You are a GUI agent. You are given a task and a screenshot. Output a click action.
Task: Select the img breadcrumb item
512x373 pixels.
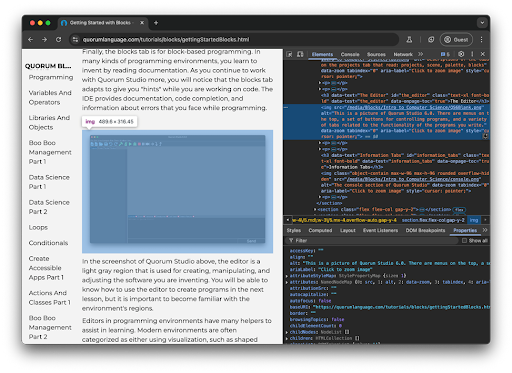[474, 220]
